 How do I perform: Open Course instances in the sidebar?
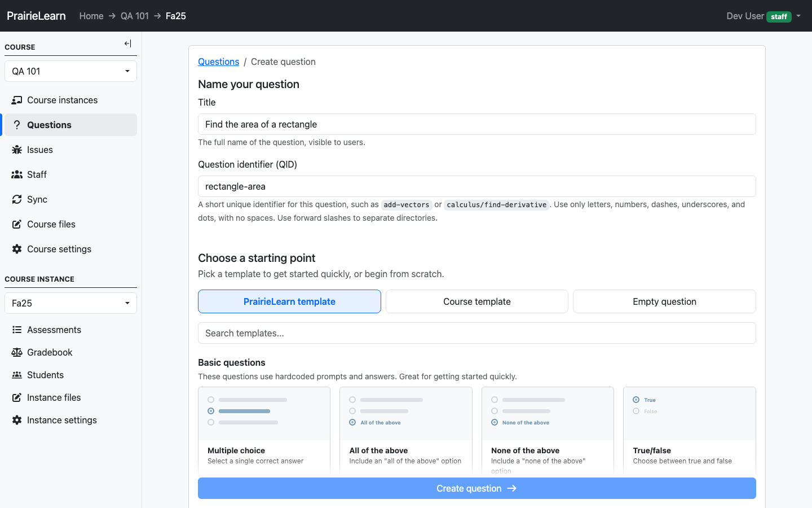pyautogui.click(x=70, y=100)
